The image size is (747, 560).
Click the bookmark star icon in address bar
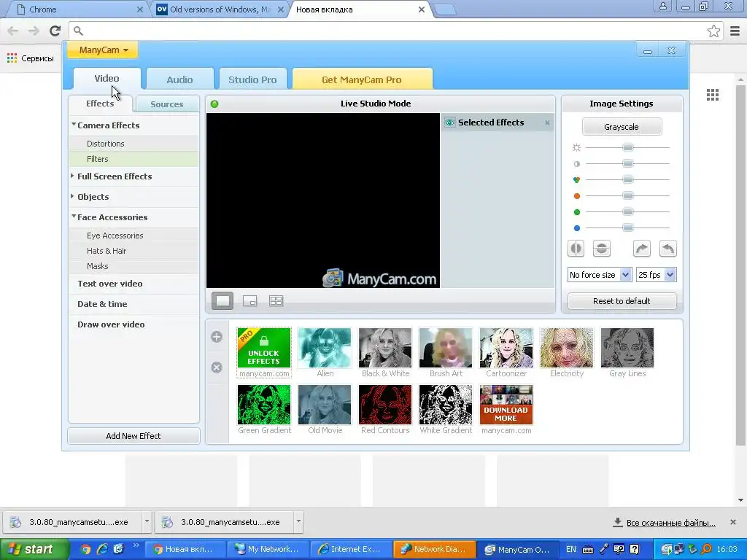713,31
